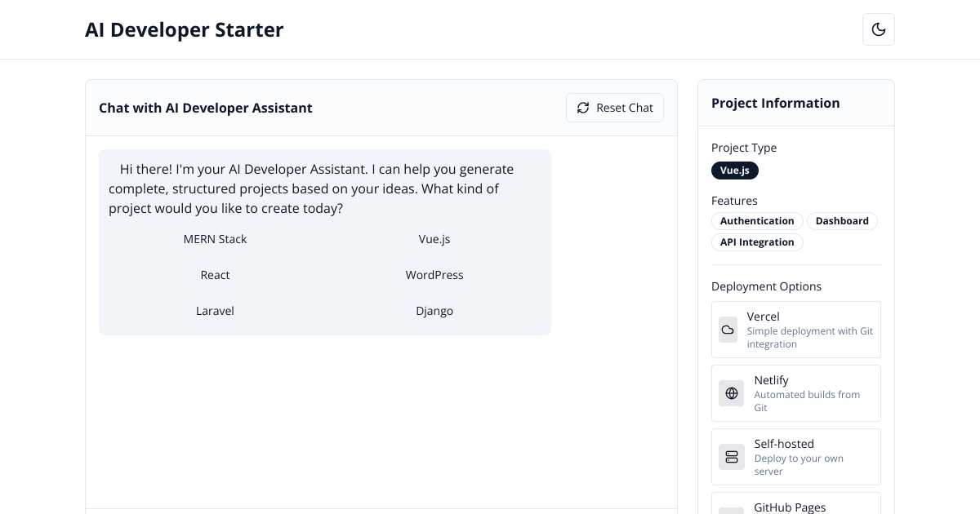Toggle the Authentication feature tag
980x514 pixels.
click(757, 220)
